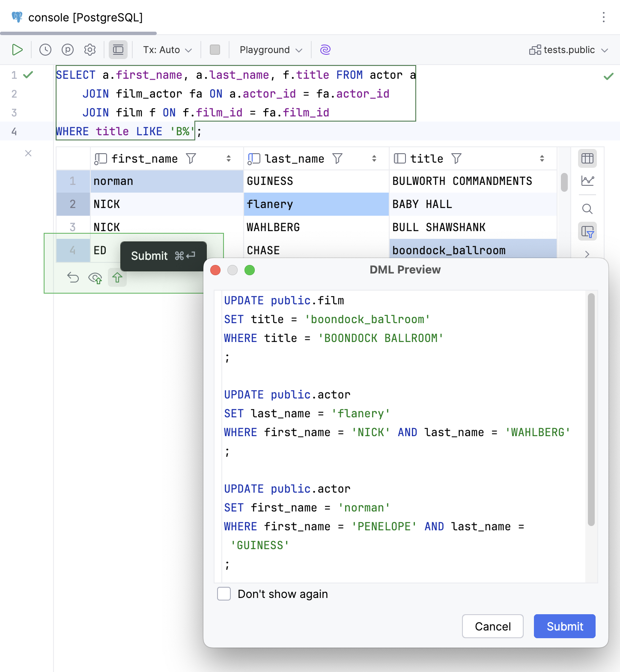Click the magnifier search icon in results
Screen dimensions: 620x672
click(x=587, y=209)
